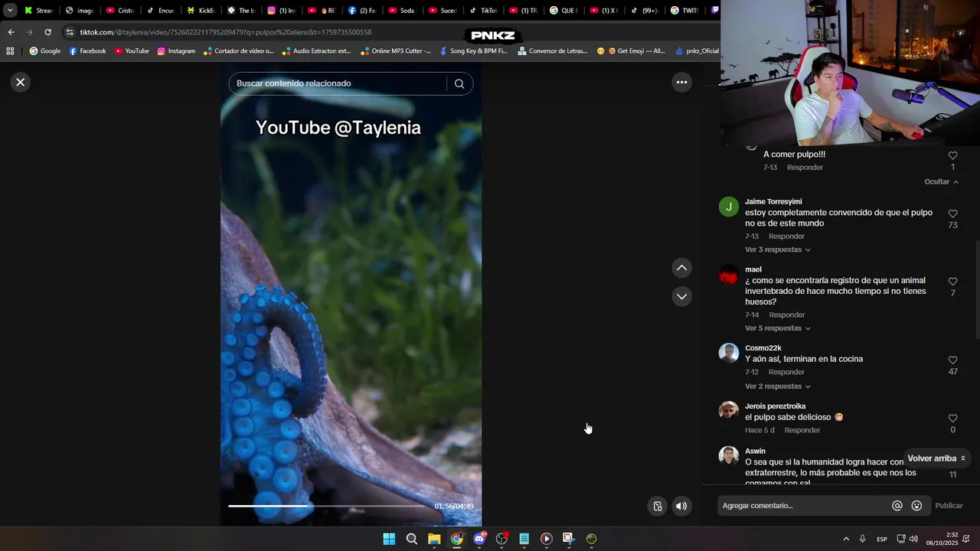Open the Chrome apps grid bookmark icon
Screen dimensions: 980x551
click(10, 51)
